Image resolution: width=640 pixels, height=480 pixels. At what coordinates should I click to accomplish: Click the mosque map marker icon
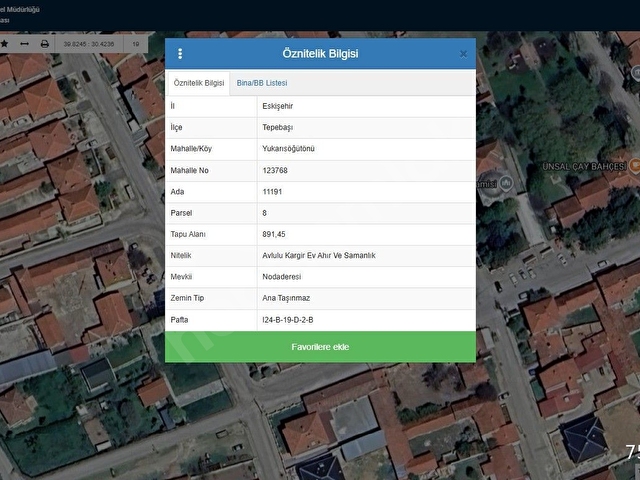[x=506, y=182]
